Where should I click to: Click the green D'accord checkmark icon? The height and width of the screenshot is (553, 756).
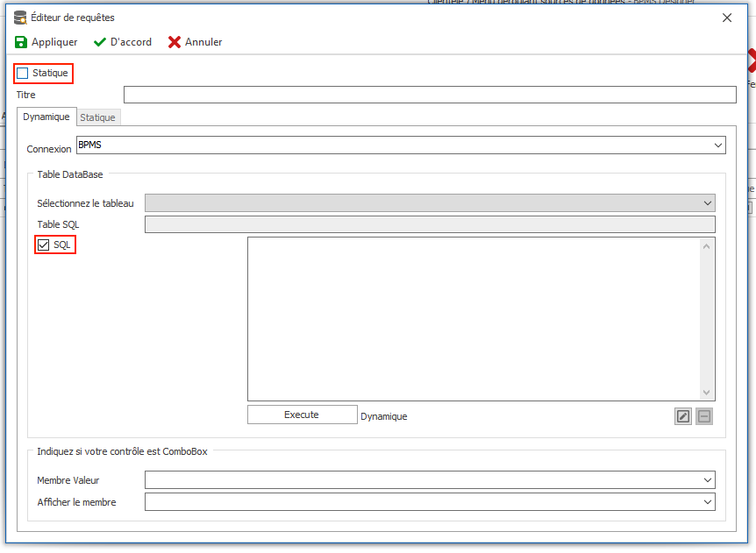pyautogui.click(x=100, y=42)
